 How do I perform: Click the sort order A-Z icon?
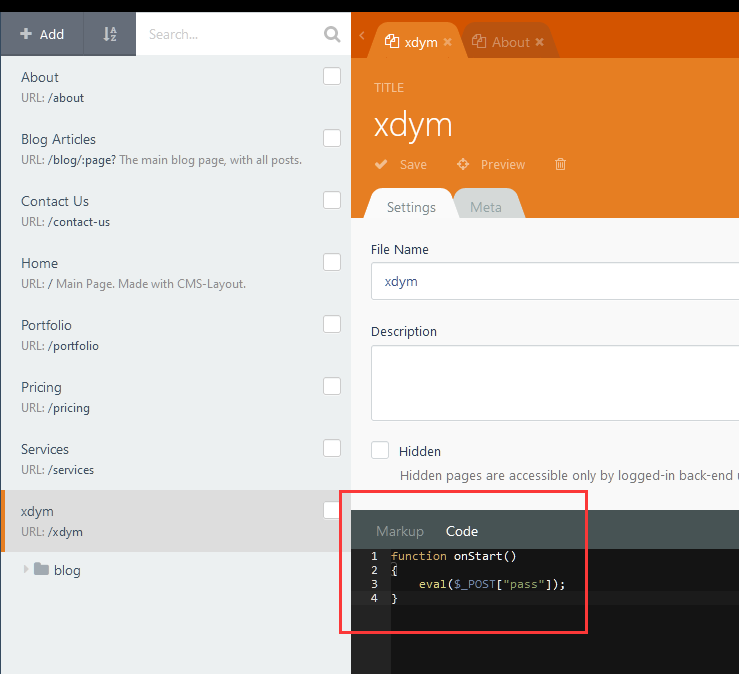click(x=110, y=34)
